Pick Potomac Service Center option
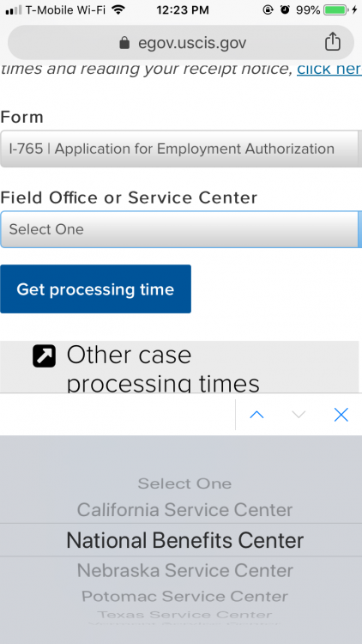The height and width of the screenshot is (644, 362). (184, 596)
